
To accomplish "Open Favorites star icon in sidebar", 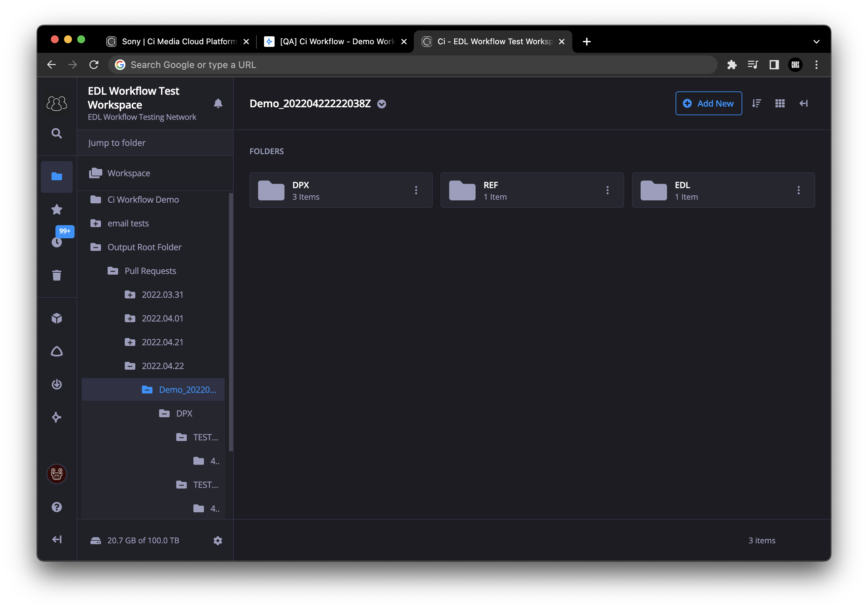I will point(57,209).
